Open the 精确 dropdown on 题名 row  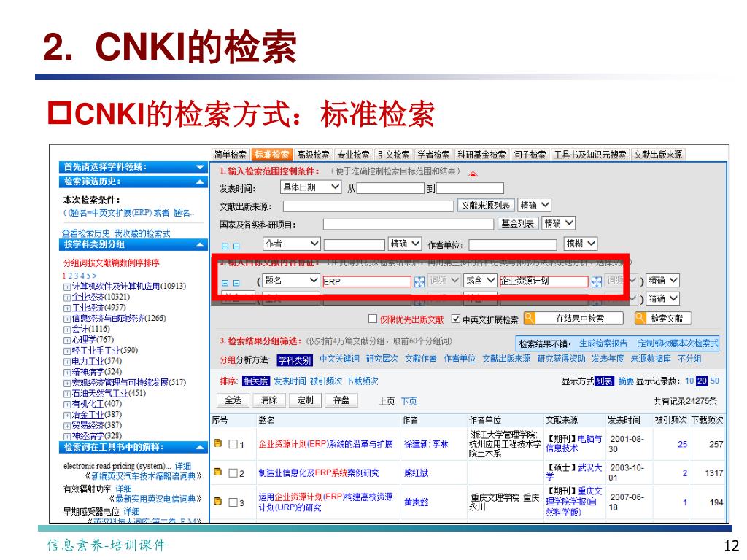[x=662, y=281]
